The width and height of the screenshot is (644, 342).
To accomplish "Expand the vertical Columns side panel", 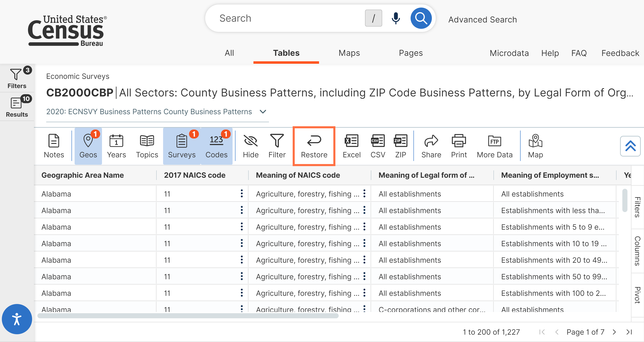I will pos(637,251).
